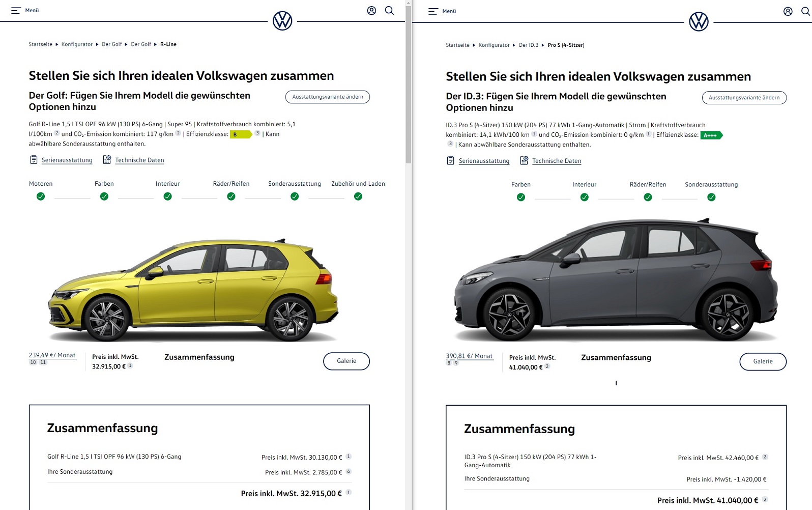Image resolution: width=812 pixels, height=510 pixels.
Task: Click the Golf window's vertical scrollbar
Action: (408, 84)
